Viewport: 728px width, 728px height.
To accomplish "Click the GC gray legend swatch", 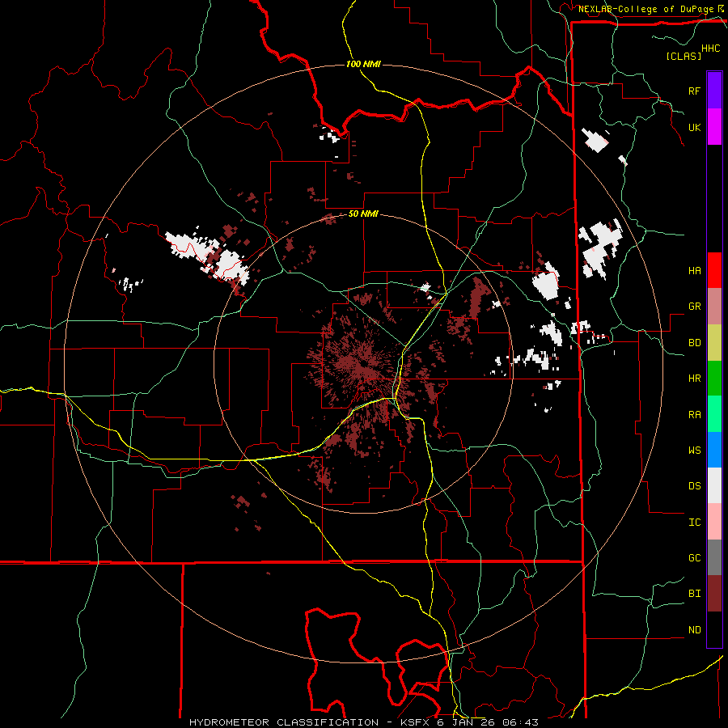I will [714, 557].
